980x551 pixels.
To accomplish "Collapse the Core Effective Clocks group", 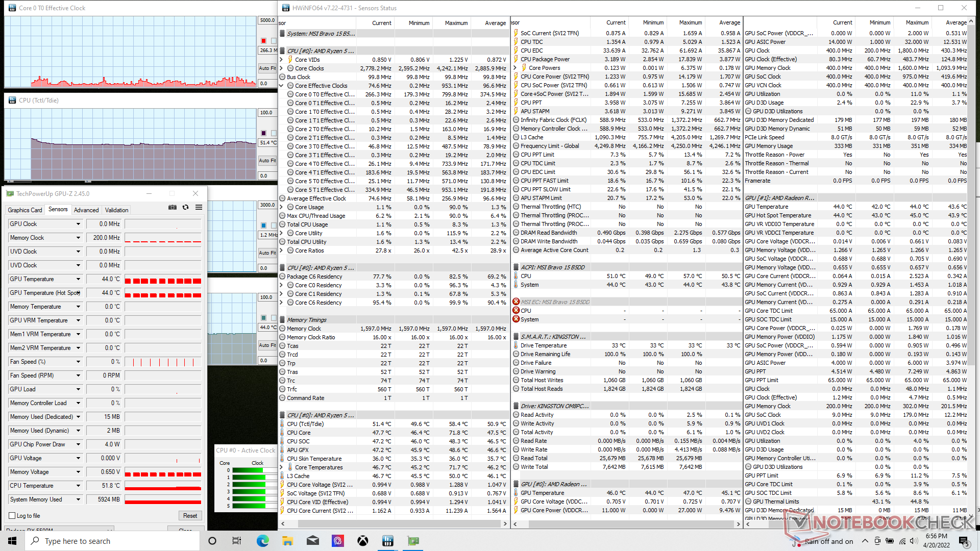I will [x=282, y=86].
